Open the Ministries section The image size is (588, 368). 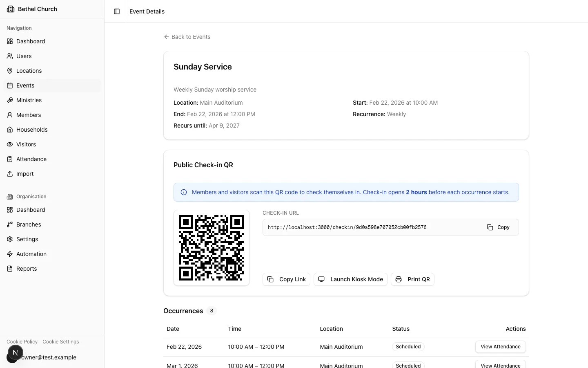52,100
